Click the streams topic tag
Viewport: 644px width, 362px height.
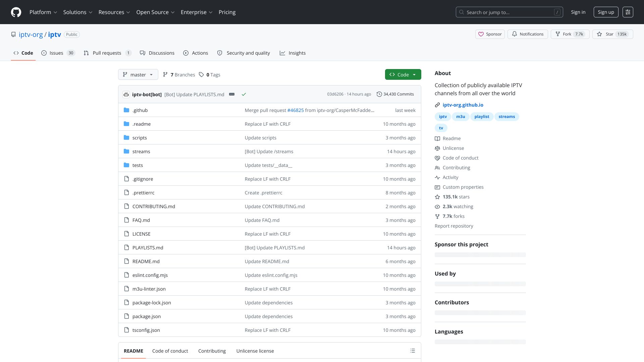pyautogui.click(x=506, y=116)
